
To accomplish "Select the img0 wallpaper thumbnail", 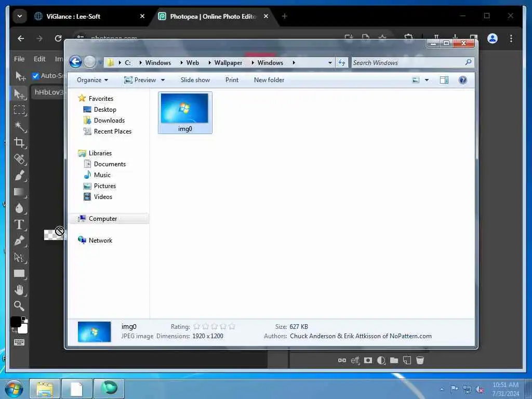I will click(x=185, y=113).
